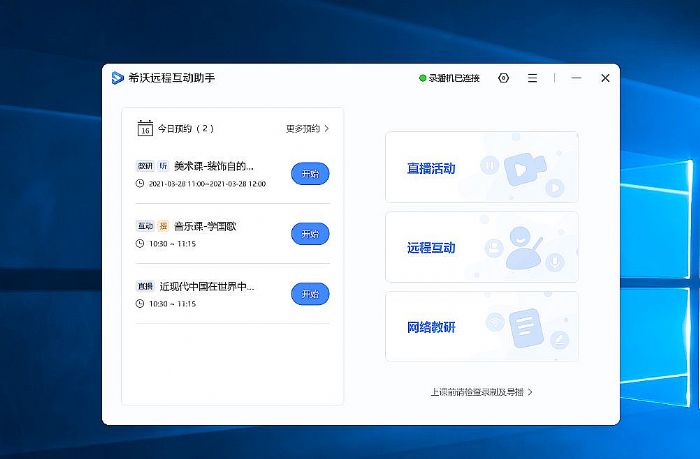Click the 录播机已连接 status text
700x459 pixels.
pos(454,78)
